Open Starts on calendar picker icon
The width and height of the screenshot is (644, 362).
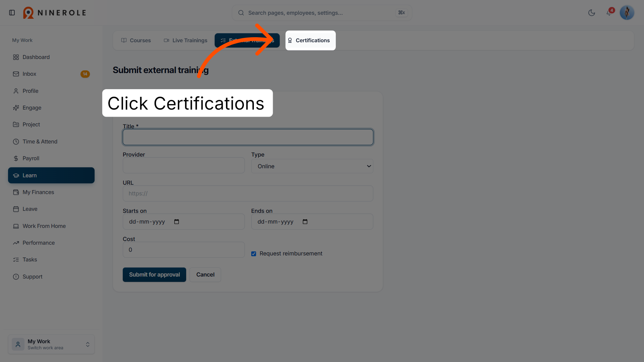tap(177, 222)
